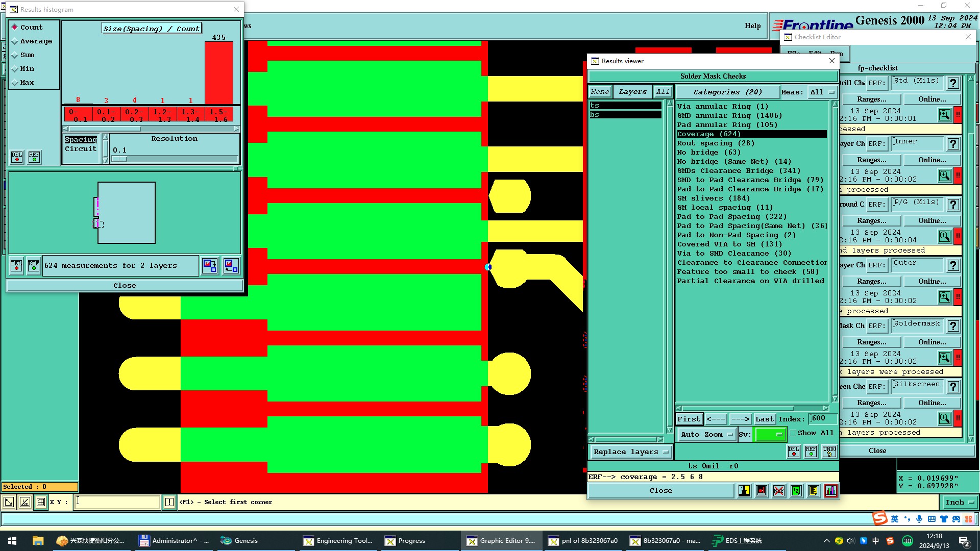Open the Meas All dropdown
Viewport: 980px width, 551px height.
coord(822,92)
